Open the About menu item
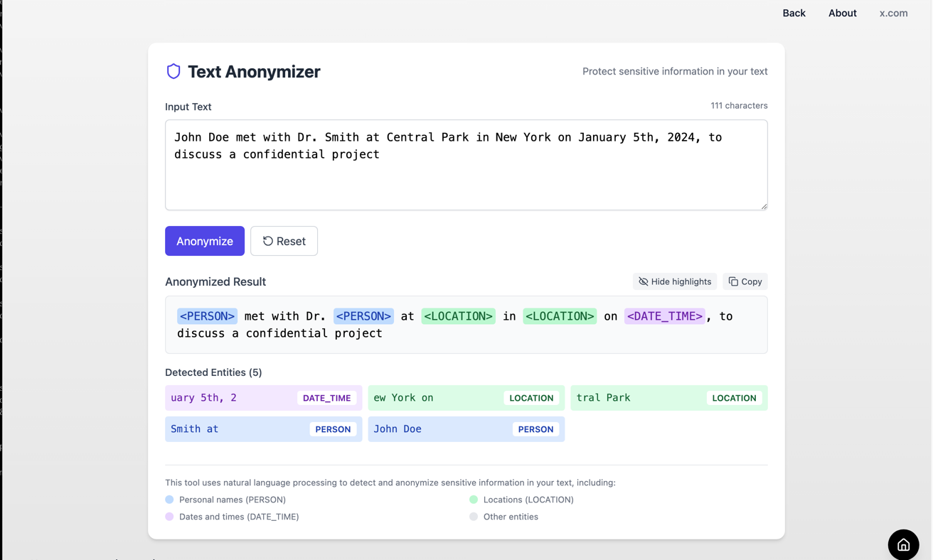 tap(842, 13)
